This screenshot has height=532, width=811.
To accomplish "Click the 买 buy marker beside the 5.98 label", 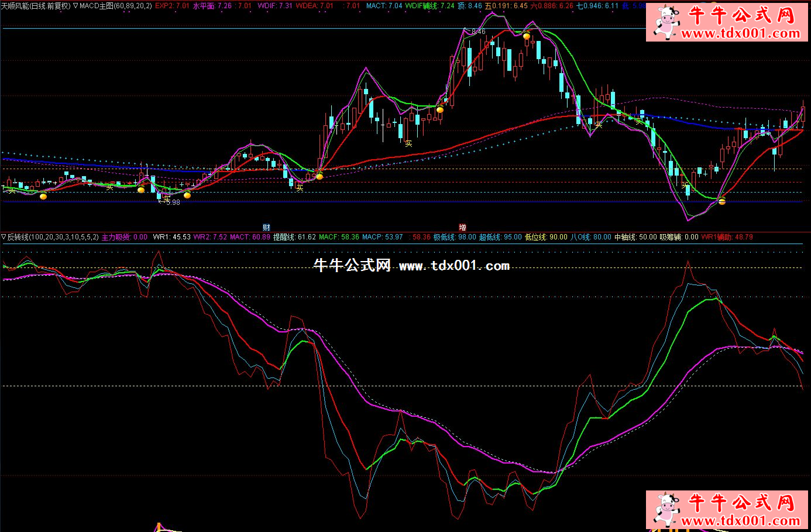I will 167,198.
